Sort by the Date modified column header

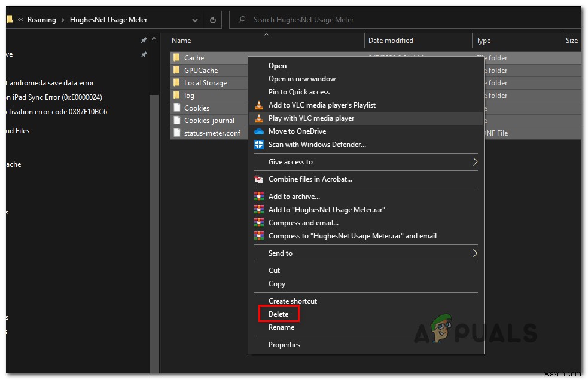[x=391, y=41]
